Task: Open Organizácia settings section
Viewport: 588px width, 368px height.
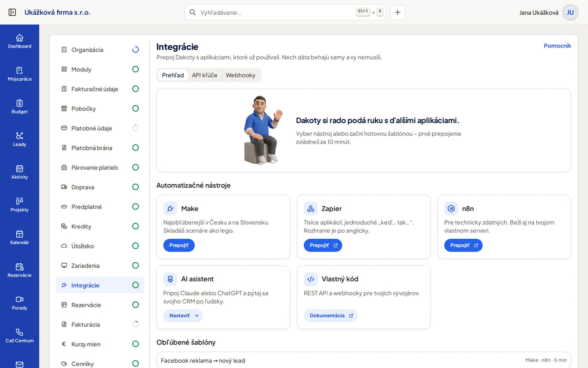Action: pyautogui.click(x=100, y=50)
